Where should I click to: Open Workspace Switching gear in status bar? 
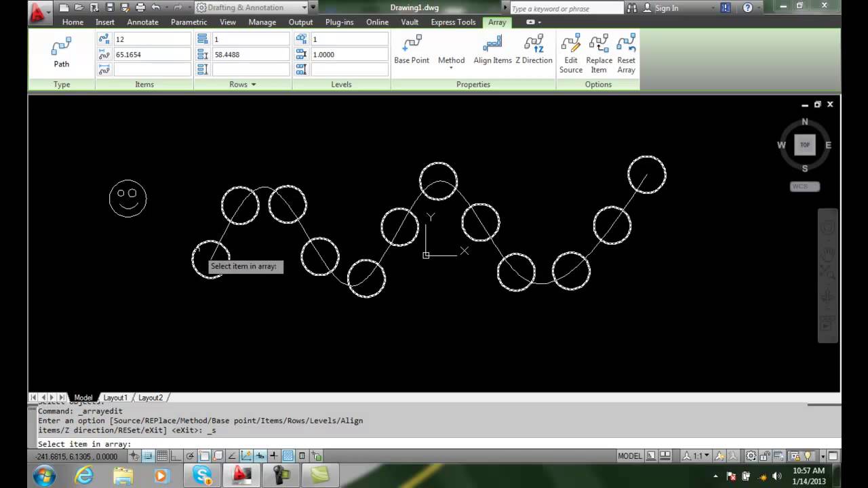[x=751, y=456]
